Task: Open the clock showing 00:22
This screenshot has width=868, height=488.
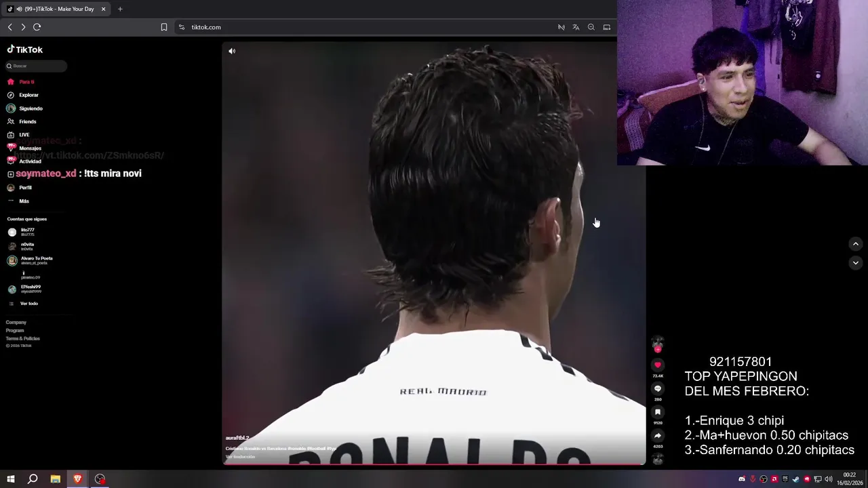Action: pyautogui.click(x=850, y=479)
